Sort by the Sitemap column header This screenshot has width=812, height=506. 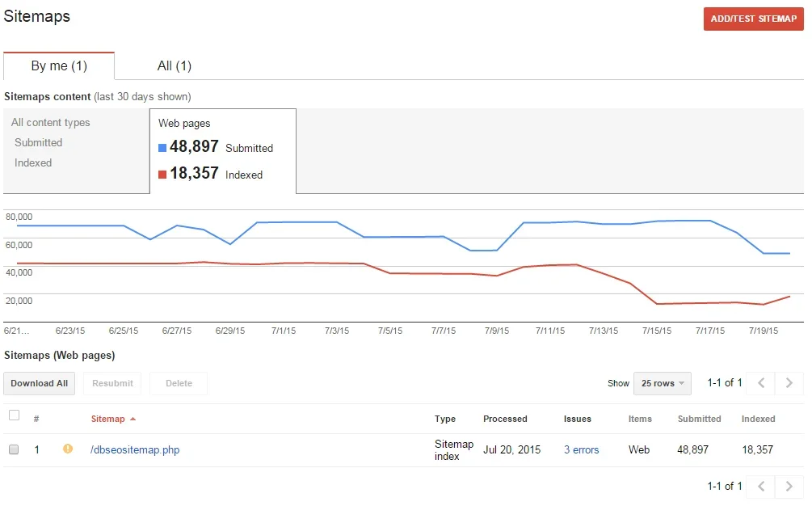[x=107, y=419]
